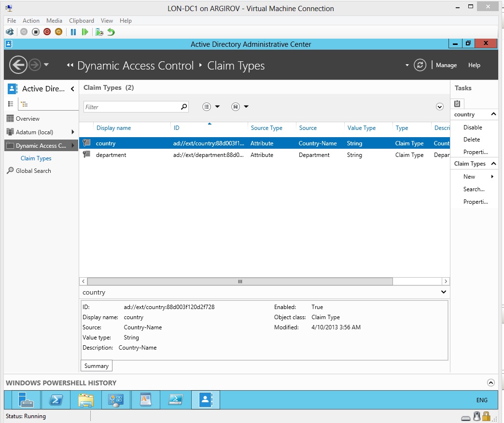The width and height of the screenshot is (504, 423).
Task: Switch navigation pane to tree view
Action: [x=24, y=104]
